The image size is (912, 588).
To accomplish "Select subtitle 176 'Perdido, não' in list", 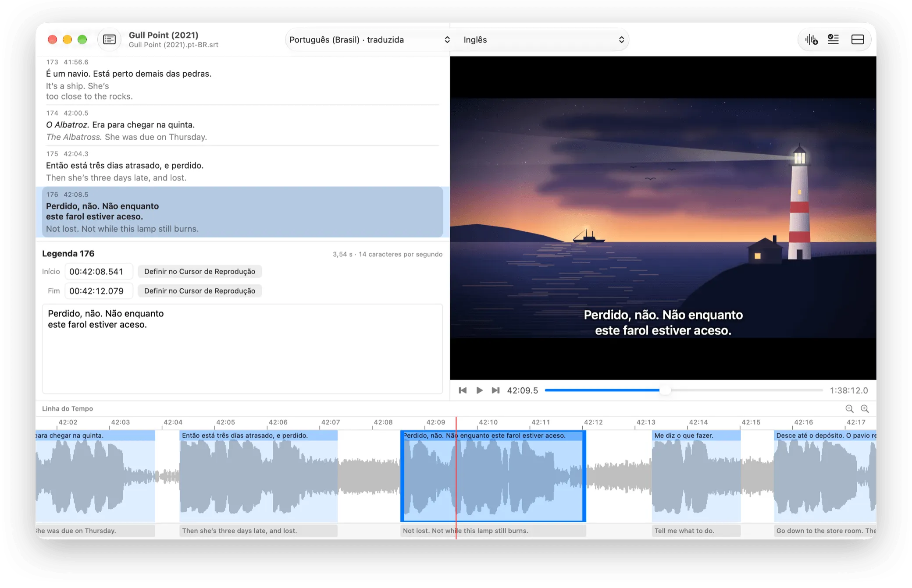I will point(242,212).
